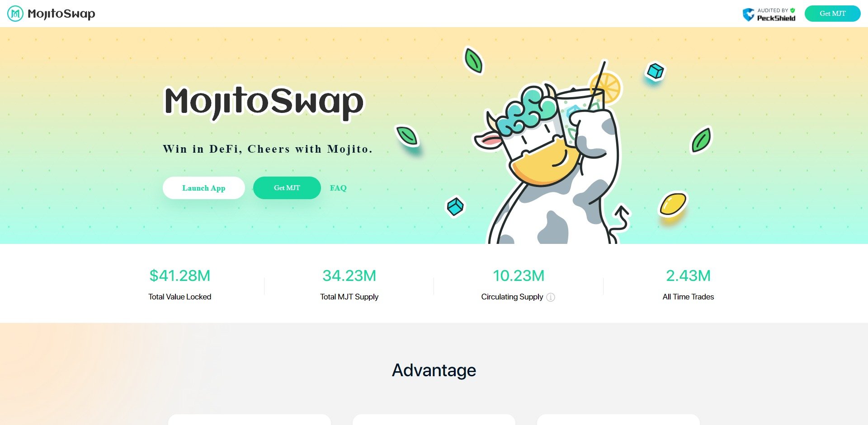Click the blue ice cube near Launch area
This screenshot has width=868, height=425.
(455, 207)
